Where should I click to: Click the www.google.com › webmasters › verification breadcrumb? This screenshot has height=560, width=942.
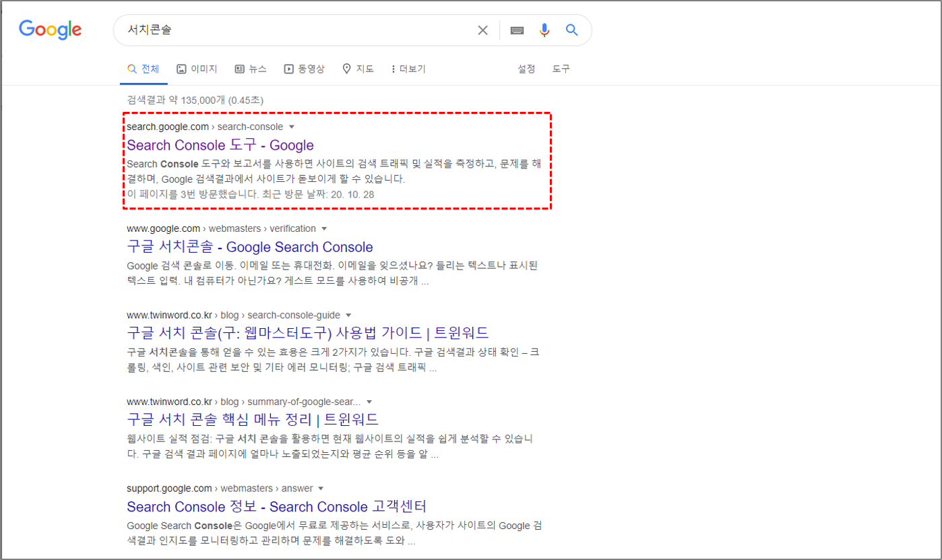221,228
